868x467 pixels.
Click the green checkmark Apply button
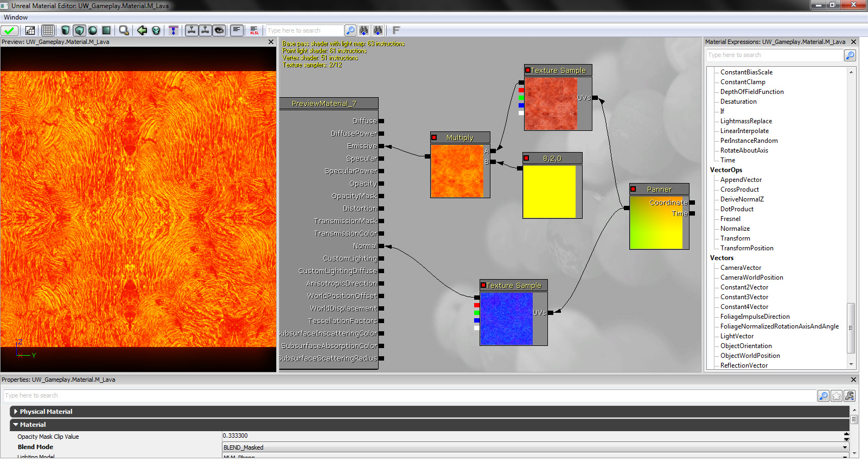click(x=9, y=30)
